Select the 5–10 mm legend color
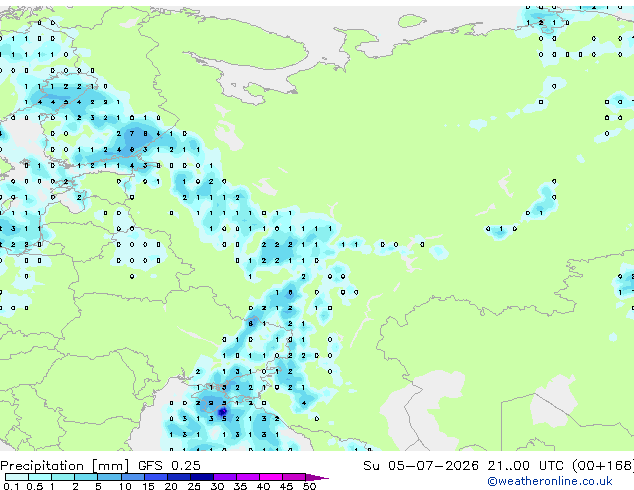The width and height of the screenshot is (634, 490). [109, 477]
